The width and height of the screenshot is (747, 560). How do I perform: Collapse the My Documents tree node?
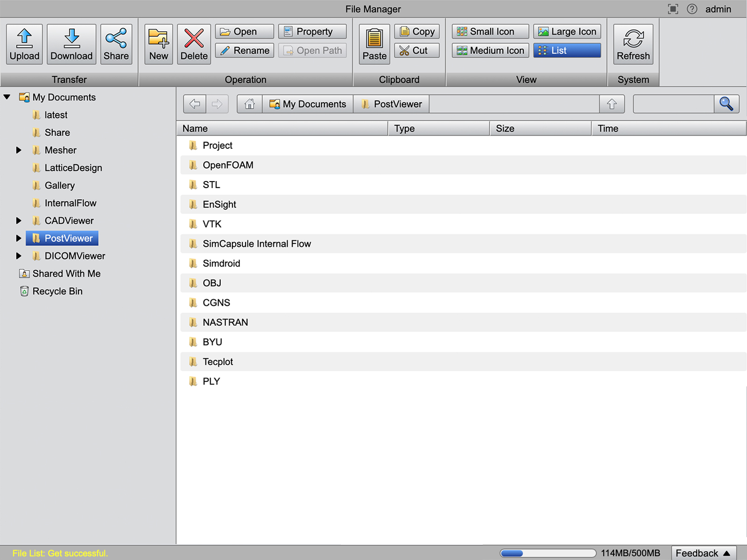tap(7, 97)
